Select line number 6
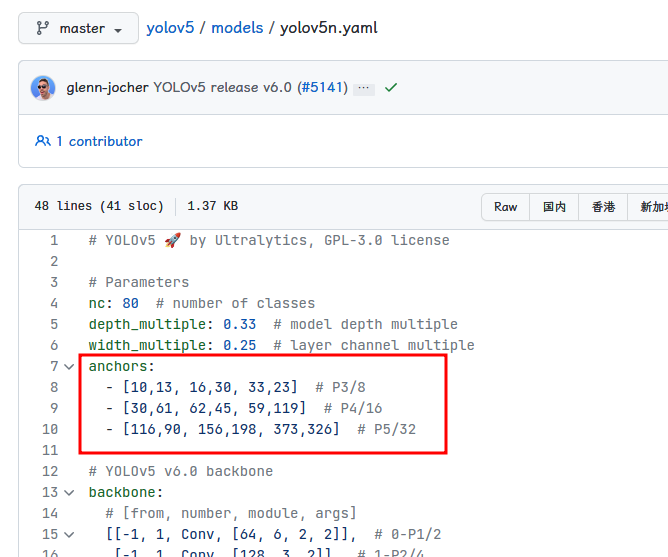Viewport: 668px width, 557px height. (x=54, y=345)
